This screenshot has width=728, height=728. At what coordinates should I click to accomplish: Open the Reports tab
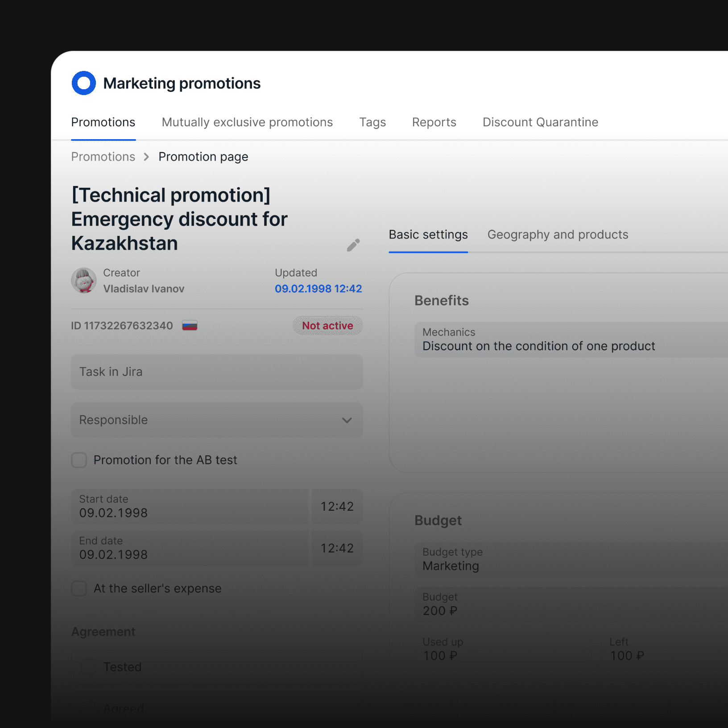[x=434, y=122]
